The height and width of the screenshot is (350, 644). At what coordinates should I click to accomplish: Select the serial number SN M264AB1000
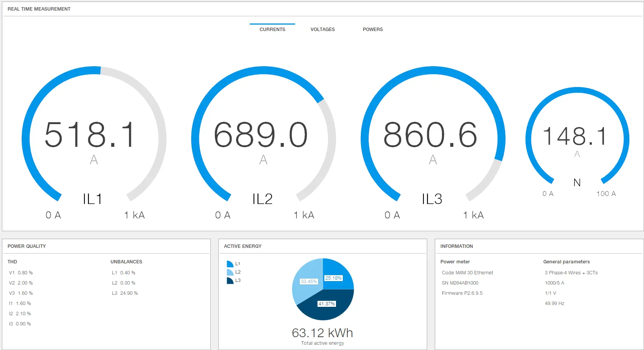pos(460,283)
